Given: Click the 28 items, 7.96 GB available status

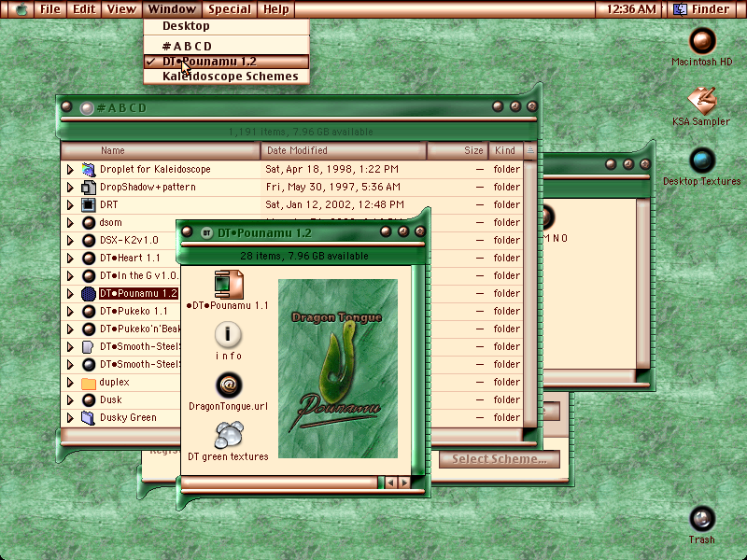Looking at the screenshot, I should 304,256.
